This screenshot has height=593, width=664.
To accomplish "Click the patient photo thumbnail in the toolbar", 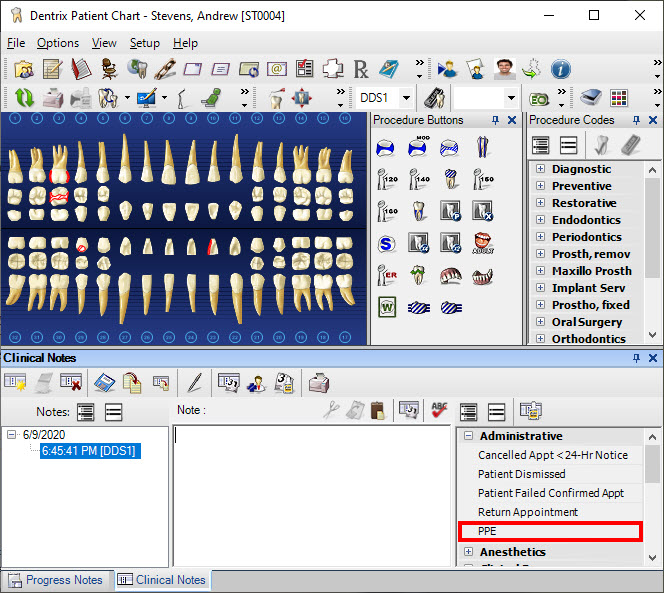I will (x=504, y=69).
